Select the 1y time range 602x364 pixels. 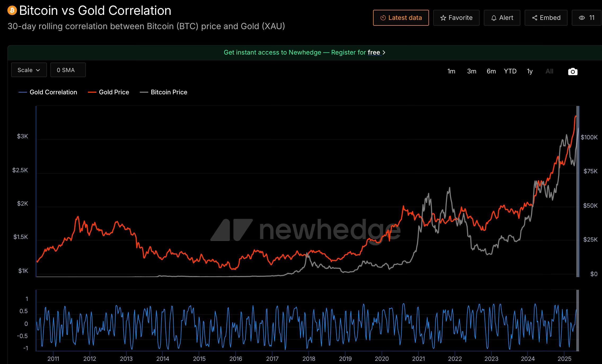[x=530, y=71]
